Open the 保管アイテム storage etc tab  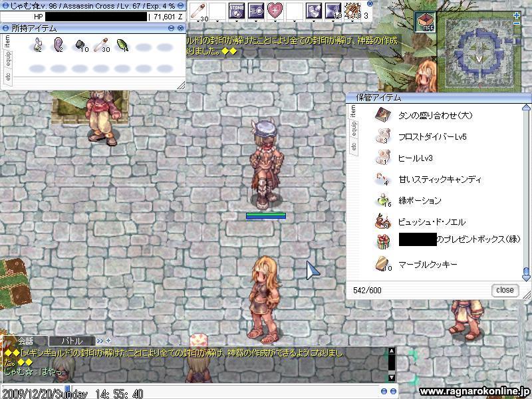point(354,147)
